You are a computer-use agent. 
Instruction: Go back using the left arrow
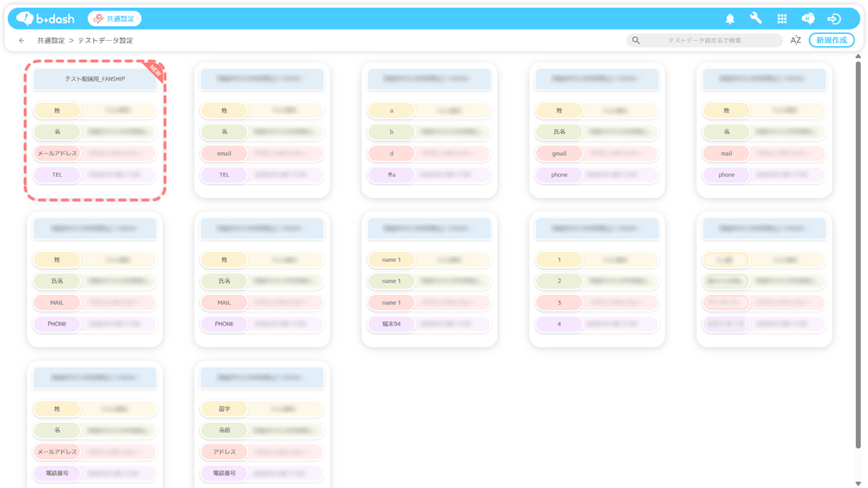(22, 41)
